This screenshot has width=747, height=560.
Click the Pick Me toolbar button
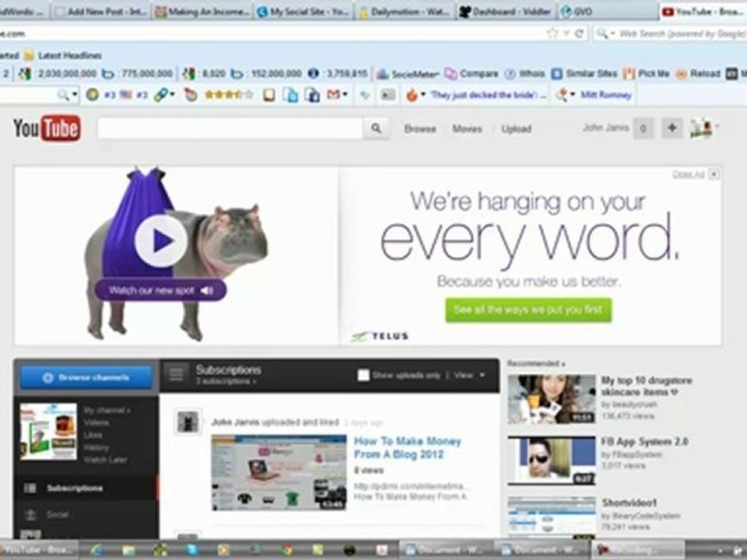point(647,74)
